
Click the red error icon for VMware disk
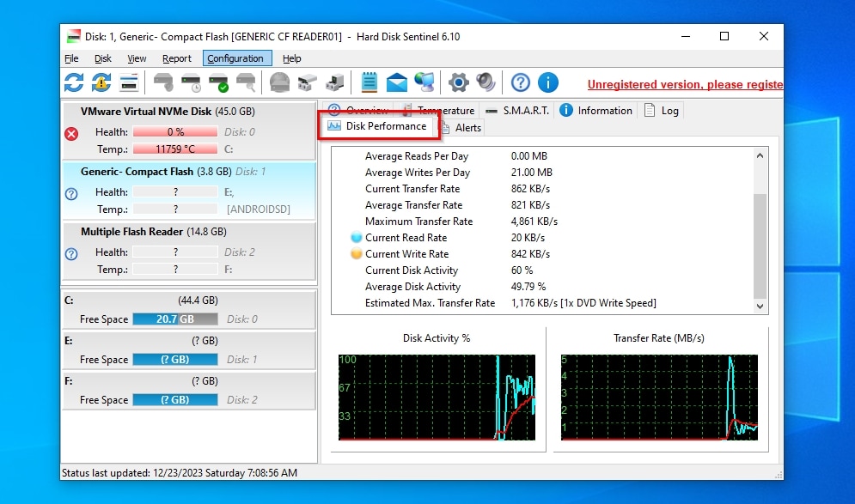pos(71,133)
